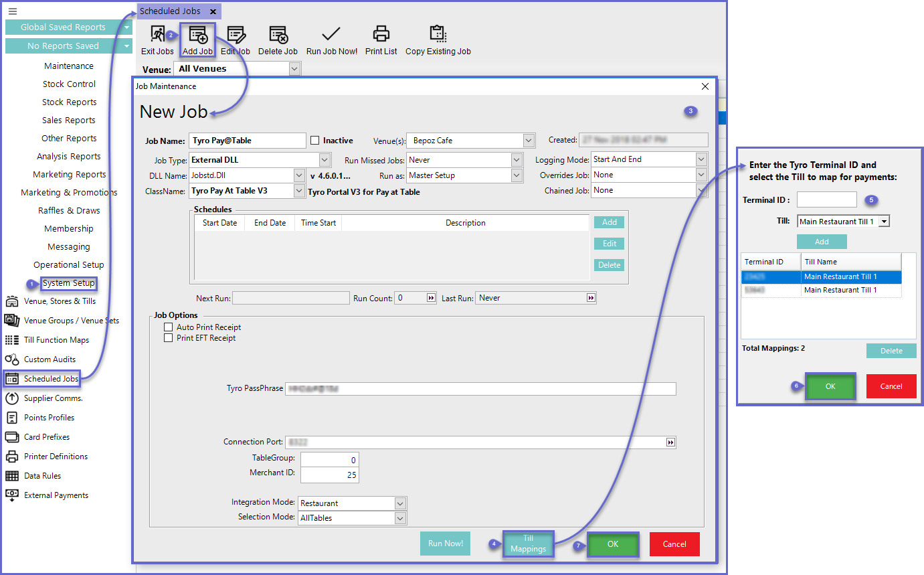Screen dimensions: 924x575
Task: Open the Logging Mode dropdown
Action: 701,159
